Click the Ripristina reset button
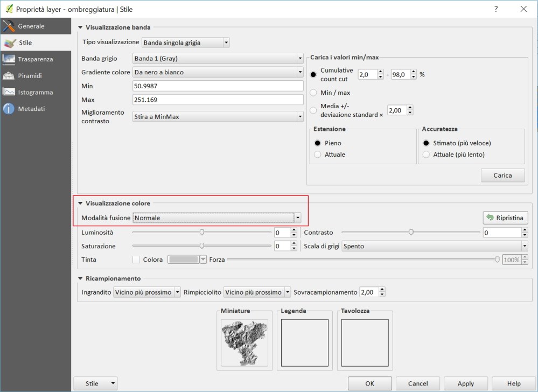This screenshot has height=392, width=538. [505, 218]
